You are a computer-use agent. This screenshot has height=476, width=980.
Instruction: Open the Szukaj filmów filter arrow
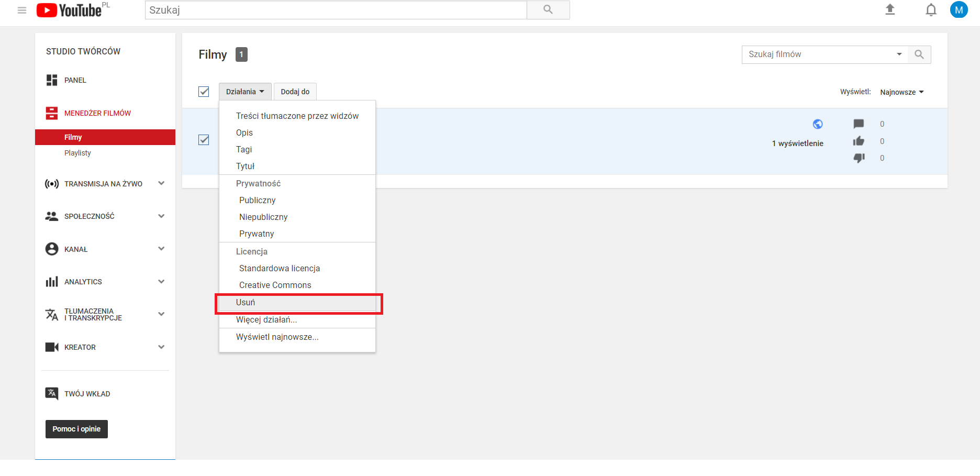[x=899, y=54]
